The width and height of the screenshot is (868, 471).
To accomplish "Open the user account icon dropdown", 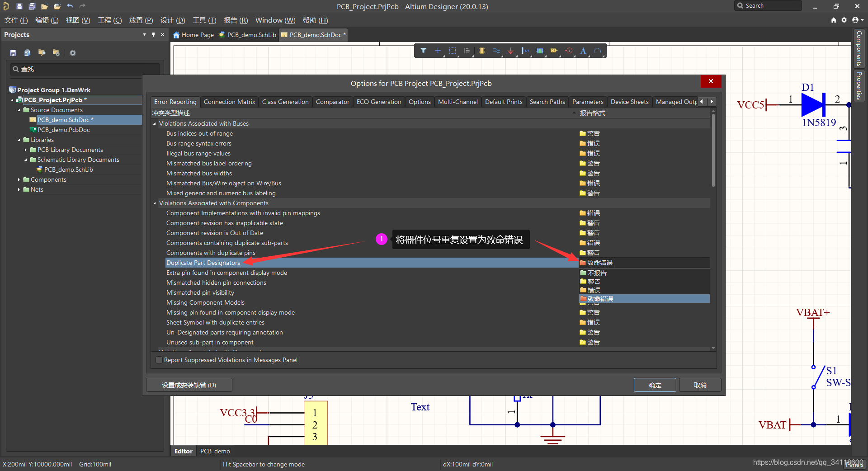I will [858, 20].
